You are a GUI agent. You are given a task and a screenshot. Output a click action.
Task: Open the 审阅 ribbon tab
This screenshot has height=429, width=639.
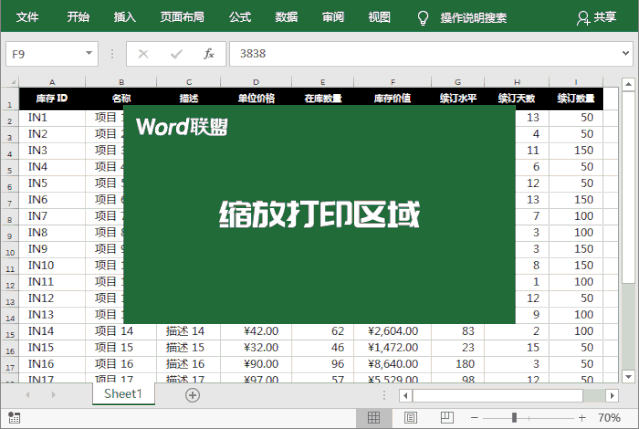click(x=333, y=17)
